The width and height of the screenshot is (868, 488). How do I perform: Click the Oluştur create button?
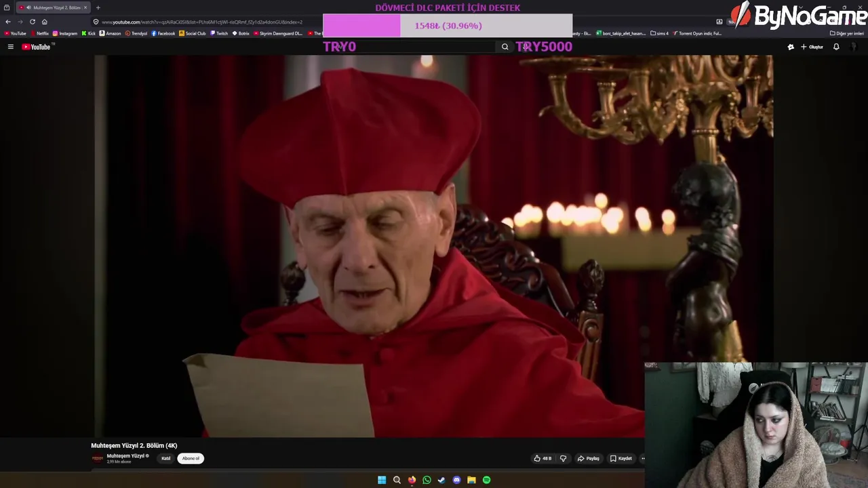(x=812, y=47)
